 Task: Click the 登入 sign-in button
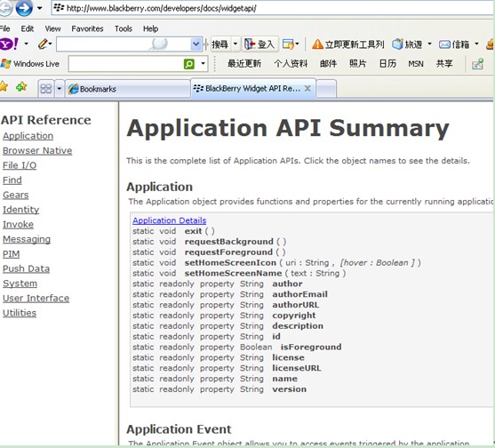(x=259, y=44)
